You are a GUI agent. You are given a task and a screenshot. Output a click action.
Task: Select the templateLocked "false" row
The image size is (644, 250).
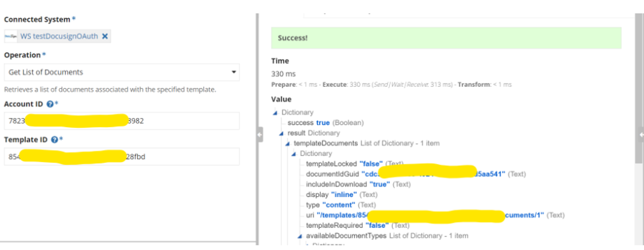(355, 164)
